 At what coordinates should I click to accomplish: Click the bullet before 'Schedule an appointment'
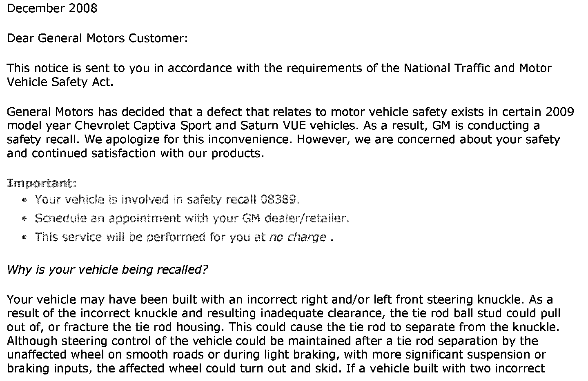coord(25,219)
